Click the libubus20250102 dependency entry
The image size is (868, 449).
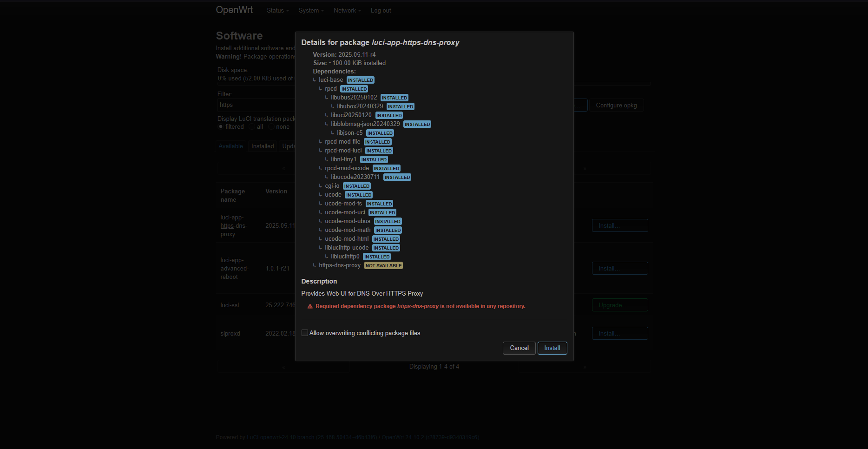354,98
